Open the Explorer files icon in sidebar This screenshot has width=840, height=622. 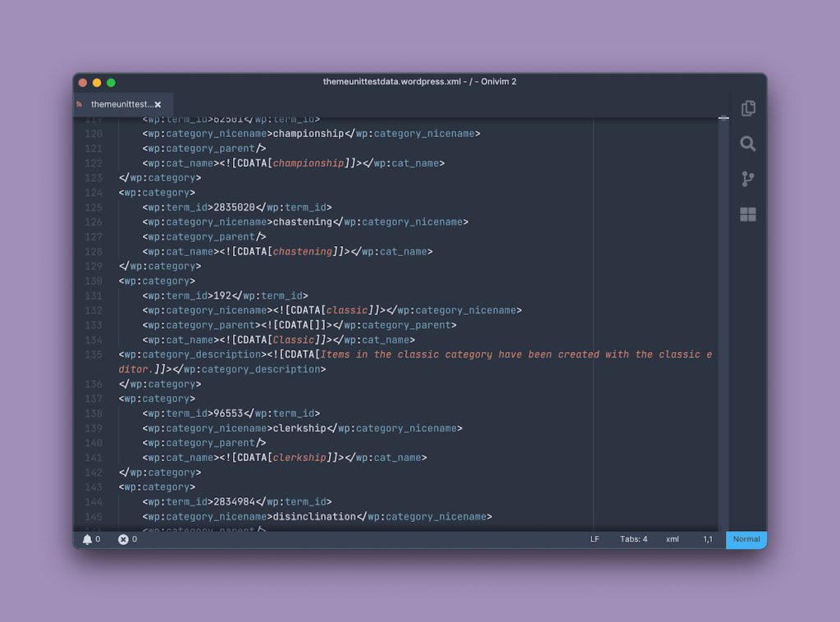click(747, 108)
